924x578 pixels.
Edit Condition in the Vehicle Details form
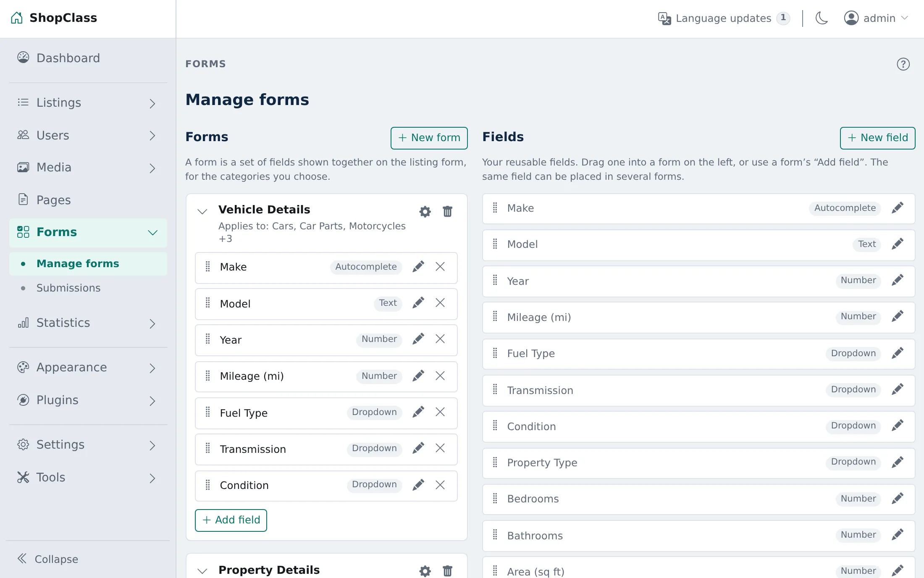point(418,485)
